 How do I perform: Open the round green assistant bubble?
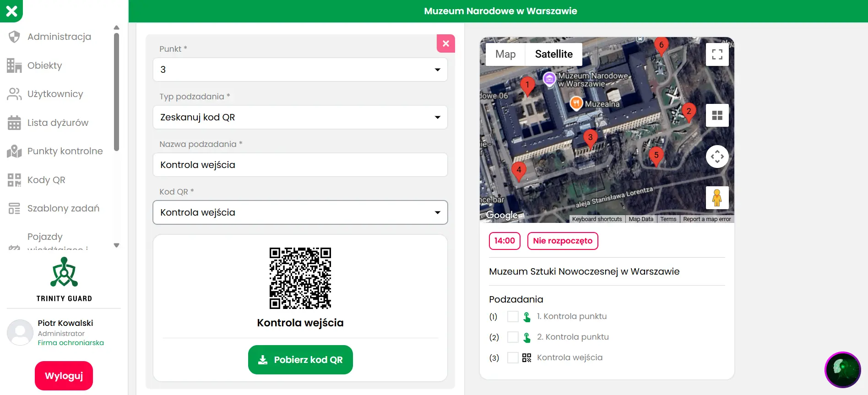(x=843, y=370)
